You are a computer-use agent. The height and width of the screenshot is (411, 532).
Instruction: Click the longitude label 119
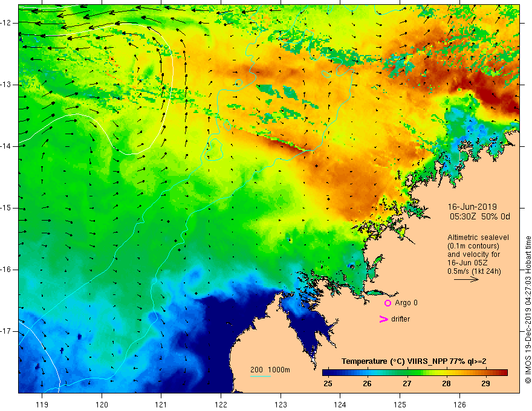click(x=42, y=404)
